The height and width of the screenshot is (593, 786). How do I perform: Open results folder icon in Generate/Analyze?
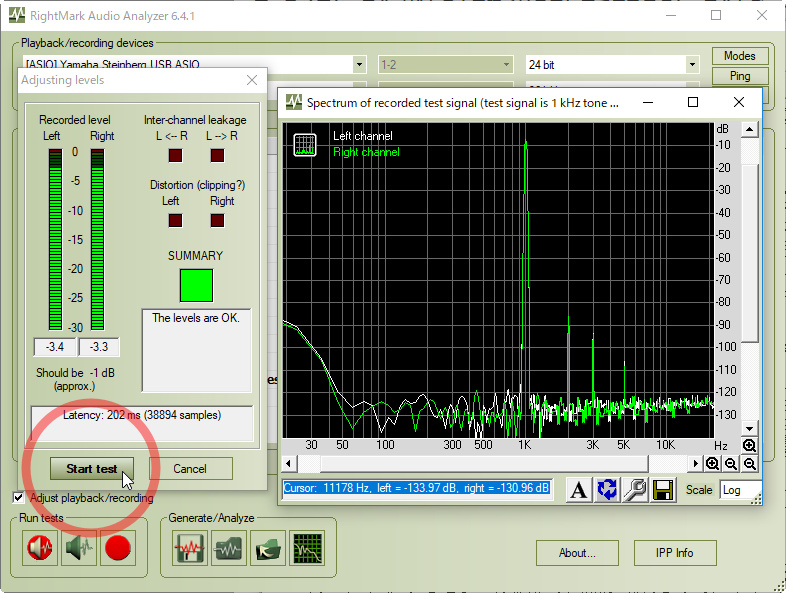268,548
